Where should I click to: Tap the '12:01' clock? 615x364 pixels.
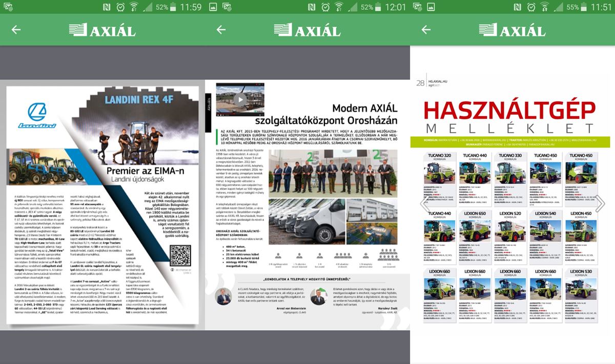pos(396,8)
